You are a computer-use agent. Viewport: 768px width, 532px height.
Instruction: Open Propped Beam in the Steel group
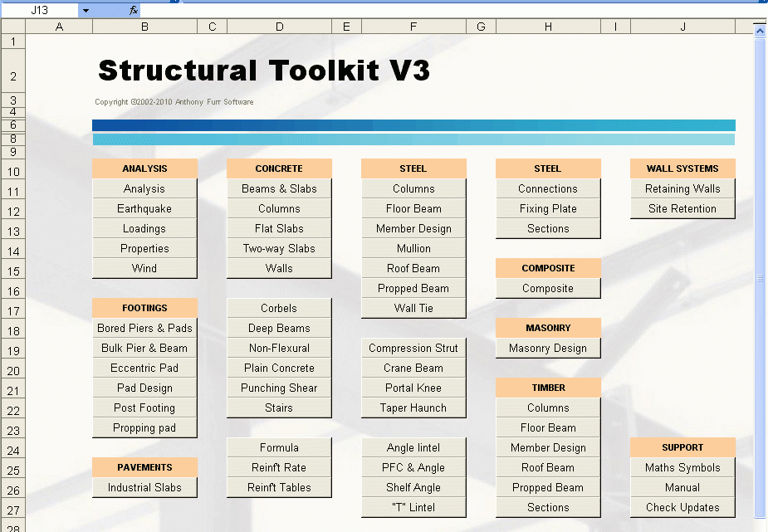click(413, 289)
